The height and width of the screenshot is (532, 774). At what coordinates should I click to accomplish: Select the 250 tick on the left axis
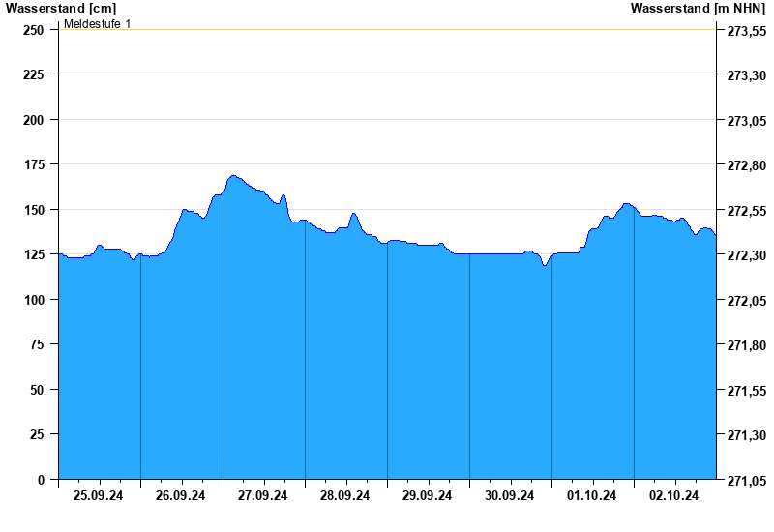point(33,30)
